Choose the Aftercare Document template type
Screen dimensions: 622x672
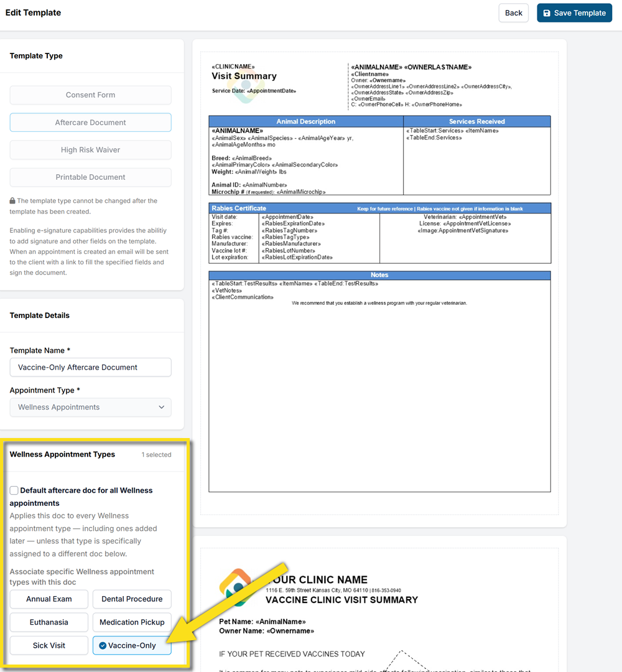click(90, 123)
